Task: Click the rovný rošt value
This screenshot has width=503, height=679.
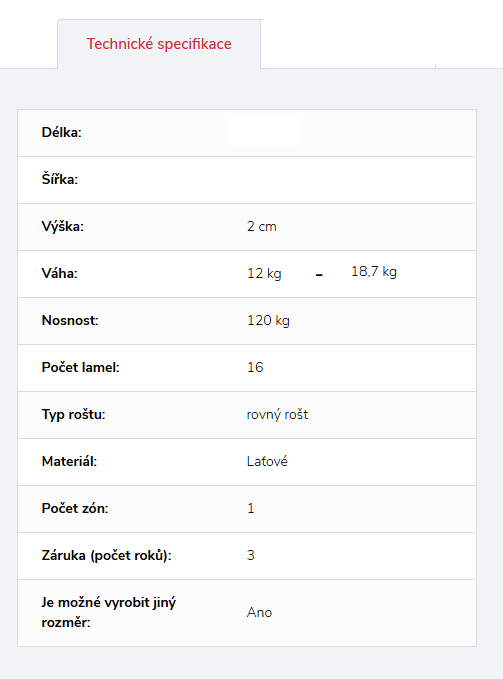Action: 277,414
